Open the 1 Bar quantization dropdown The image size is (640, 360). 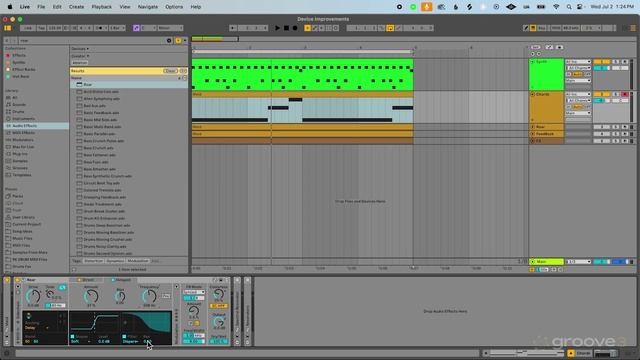(117, 28)
